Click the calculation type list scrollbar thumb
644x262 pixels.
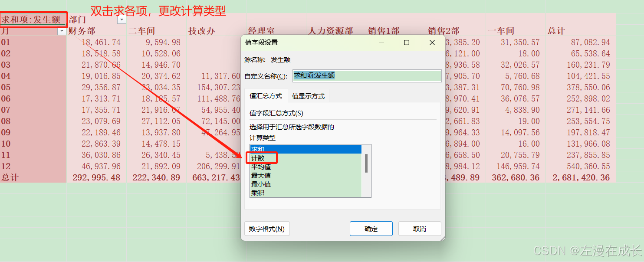click(366, 163)
